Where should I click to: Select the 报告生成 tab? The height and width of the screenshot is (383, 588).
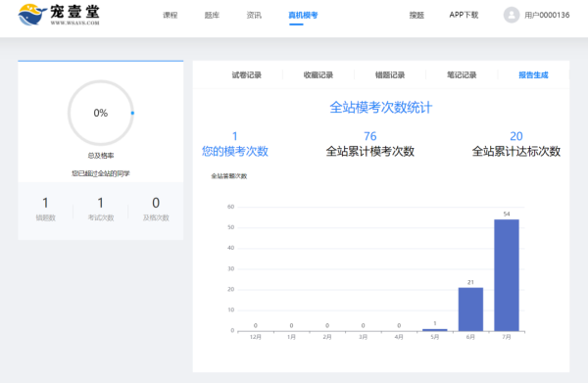coord(533,75)
